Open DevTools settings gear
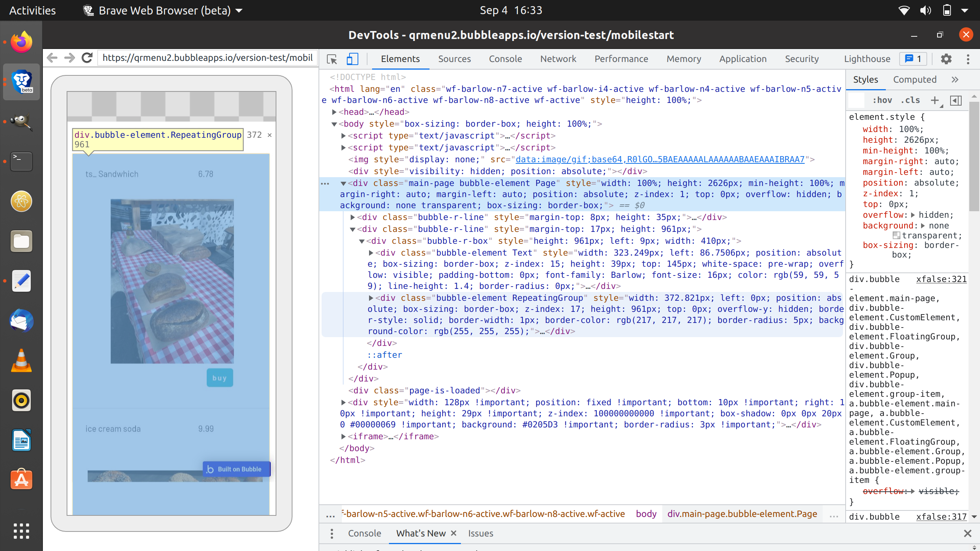Image resolution: width=980 pixels, height=551 pixels. (946, 59)
